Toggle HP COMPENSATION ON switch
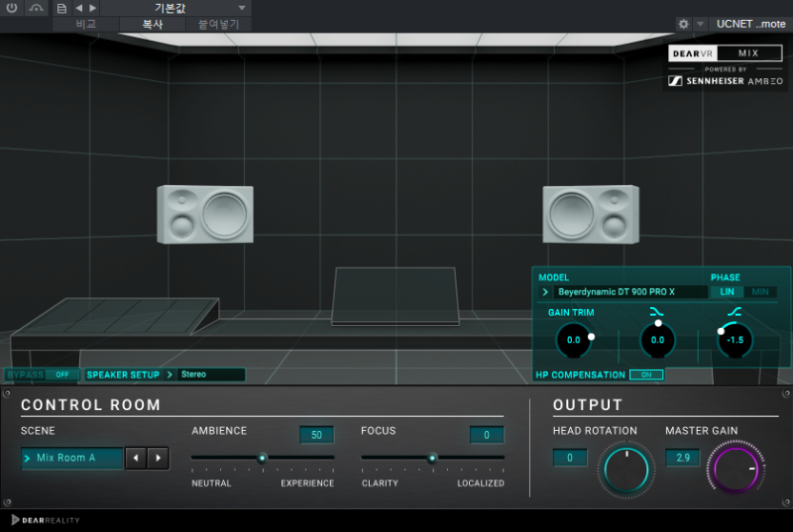 [646, 374]
